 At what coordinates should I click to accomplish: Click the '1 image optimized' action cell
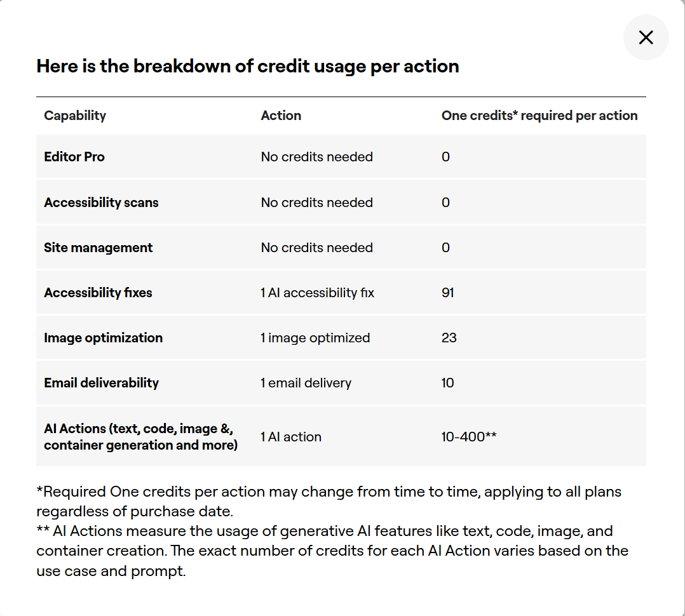click(x=315, y=338)
